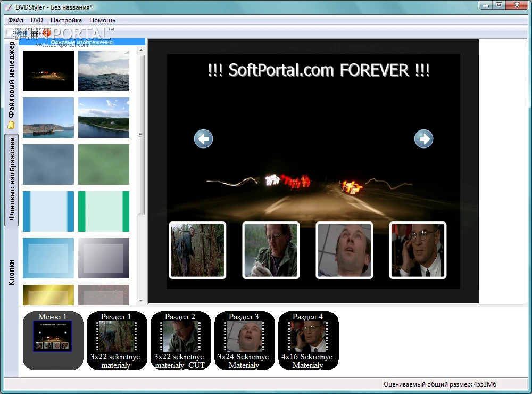Switch to the Кнопки side tab
Viewport: 532px width, 394px height.
[x=11, y=273]
